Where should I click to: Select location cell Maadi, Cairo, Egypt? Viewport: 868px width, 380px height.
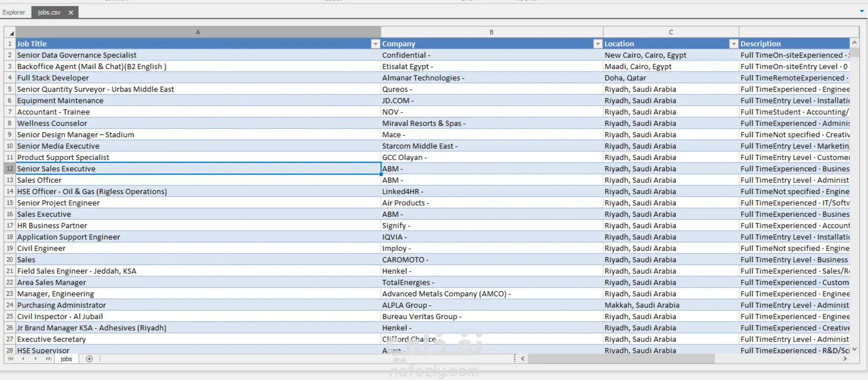click(671, 66)
